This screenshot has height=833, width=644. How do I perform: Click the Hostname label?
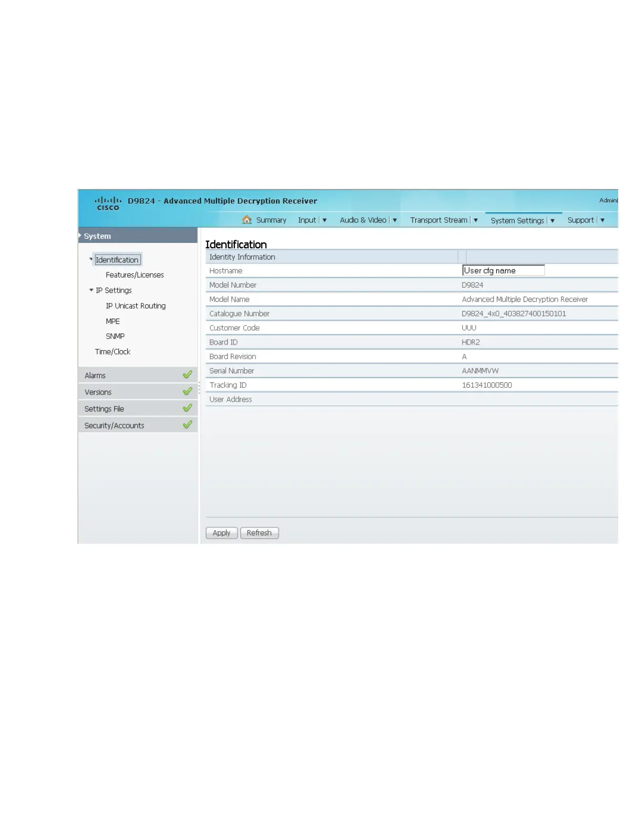click(x=226, y=271)
